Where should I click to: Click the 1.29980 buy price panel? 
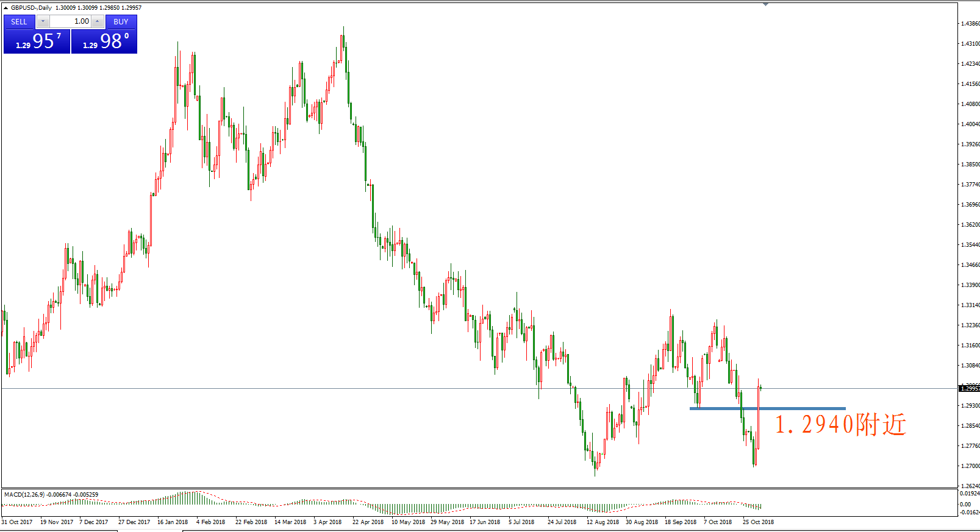[x=104, y=41]
